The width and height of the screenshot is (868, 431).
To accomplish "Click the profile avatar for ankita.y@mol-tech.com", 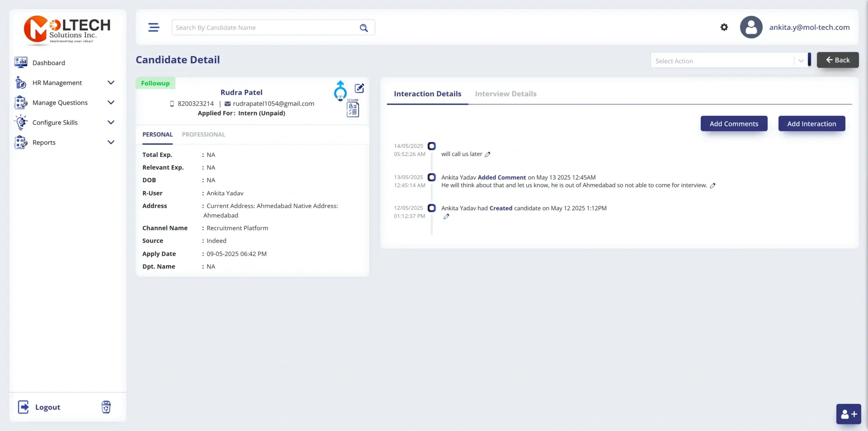I will (x=750, y=27).
